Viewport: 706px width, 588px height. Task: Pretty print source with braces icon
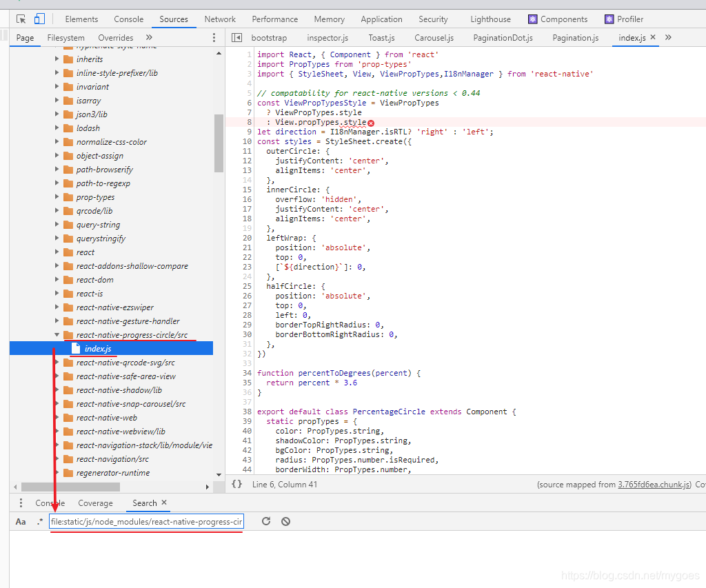point(237,485)
